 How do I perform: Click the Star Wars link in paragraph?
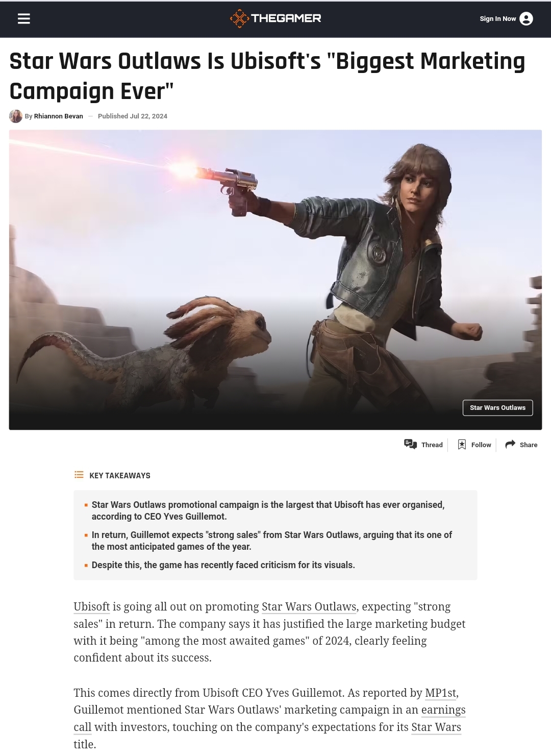(x=436, y=727)
